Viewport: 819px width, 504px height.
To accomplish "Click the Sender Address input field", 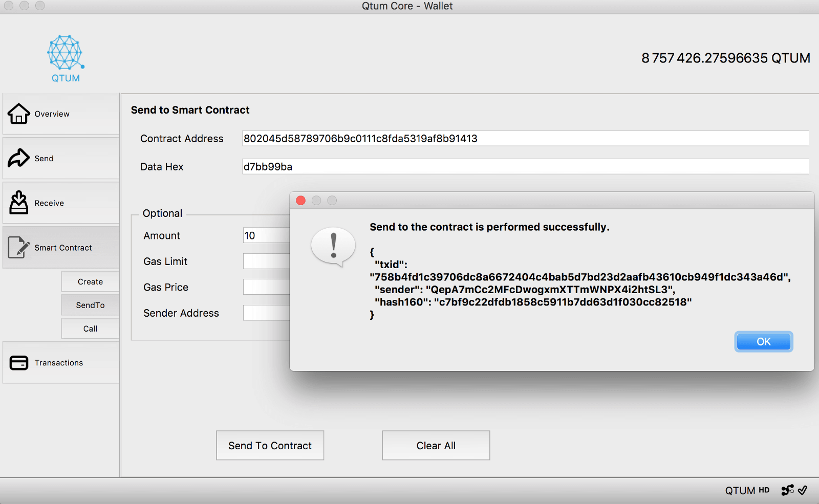I will [266, 313].
